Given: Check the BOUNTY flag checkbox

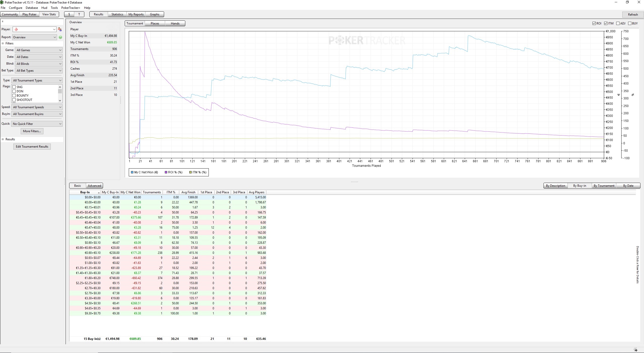Looking at the screenshot, I should [14, 96].
